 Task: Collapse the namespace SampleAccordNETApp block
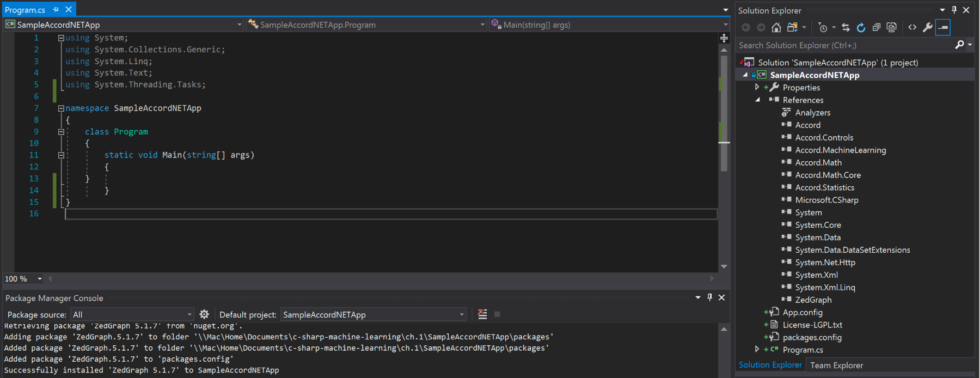pyautogui.click(x=61, y=108)
